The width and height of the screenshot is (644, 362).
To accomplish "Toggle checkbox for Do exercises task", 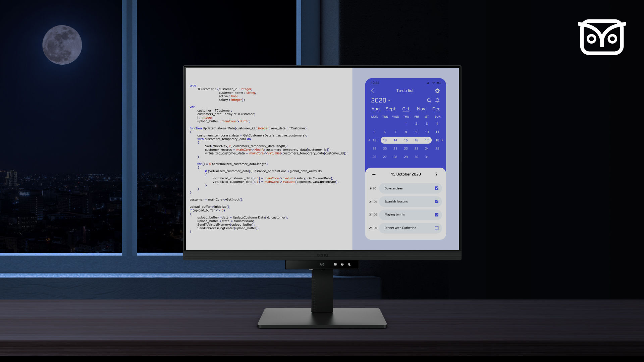I will pos(437,188).
